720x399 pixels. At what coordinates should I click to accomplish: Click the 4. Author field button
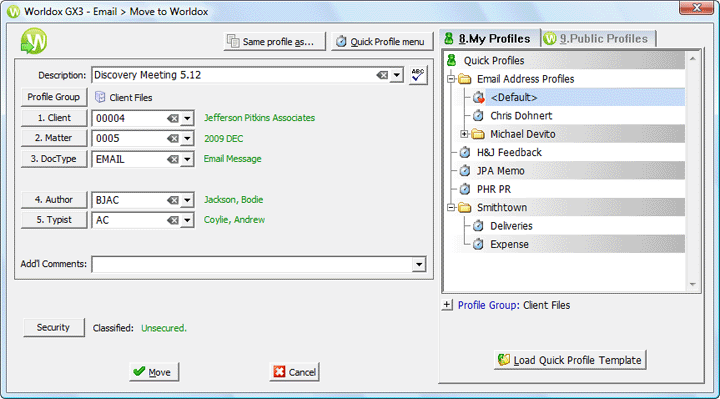[54, 200]
